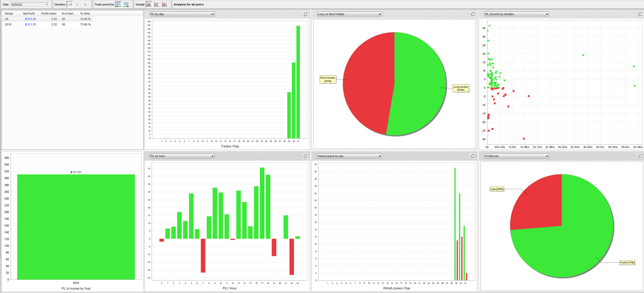Choose the out-of-sample 'oos' icon
644x293 pixels.
pyautogui.click(x=165, y=4)
